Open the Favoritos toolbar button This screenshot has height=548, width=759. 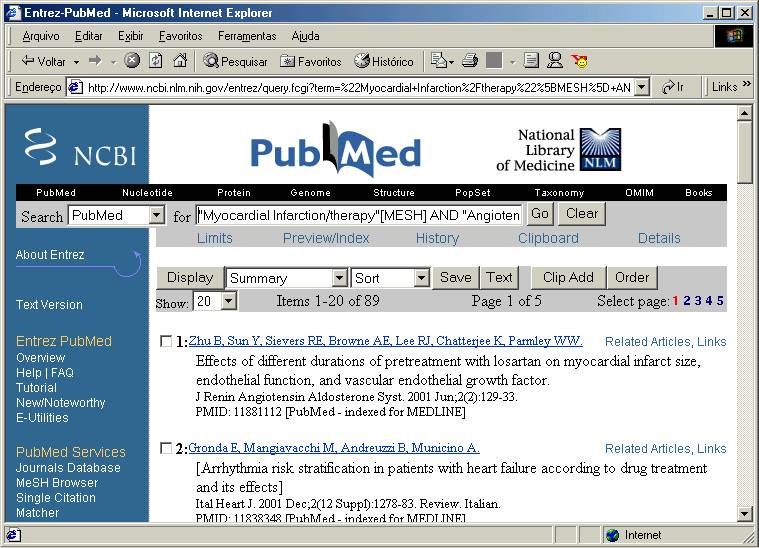[x=311, y=61]
